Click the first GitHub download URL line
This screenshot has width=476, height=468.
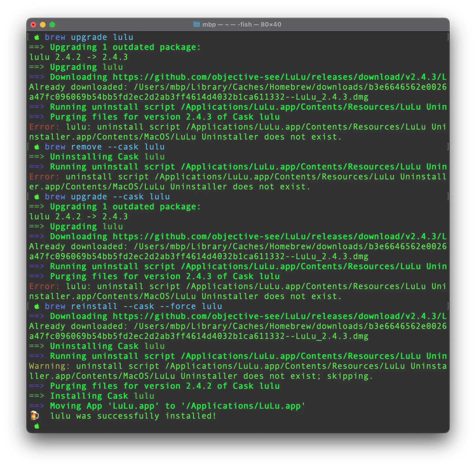click(x=279, y=77)
